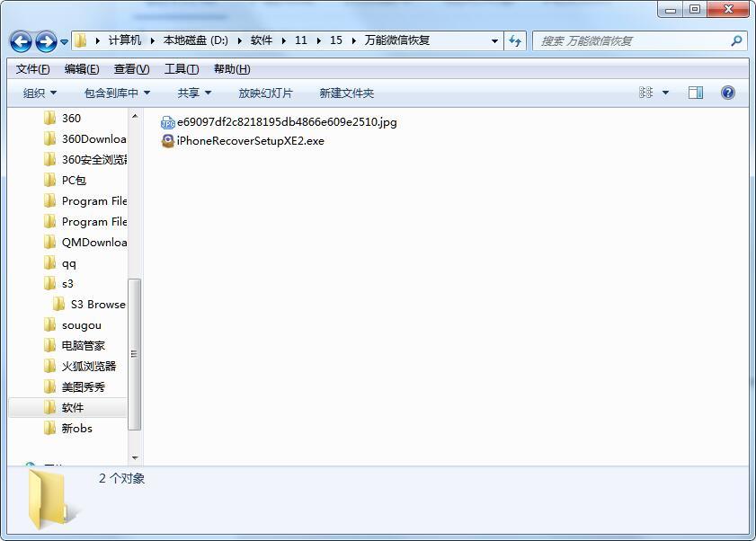
Task: Toggle the preview pane
Action: click(696, 93)
